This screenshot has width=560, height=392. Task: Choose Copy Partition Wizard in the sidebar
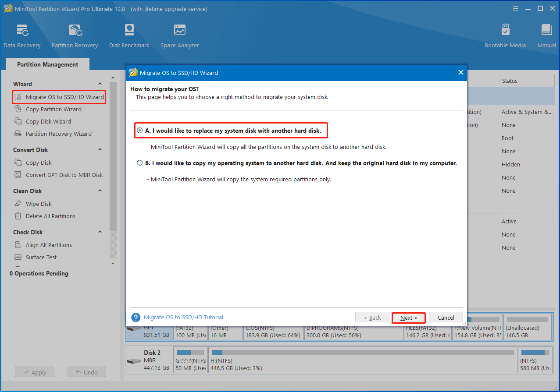54,109
